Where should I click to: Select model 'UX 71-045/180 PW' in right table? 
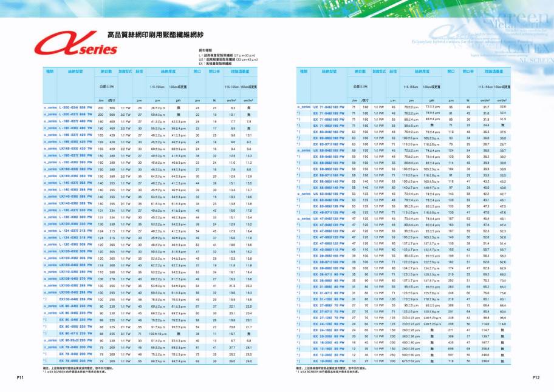coord(329,107)
